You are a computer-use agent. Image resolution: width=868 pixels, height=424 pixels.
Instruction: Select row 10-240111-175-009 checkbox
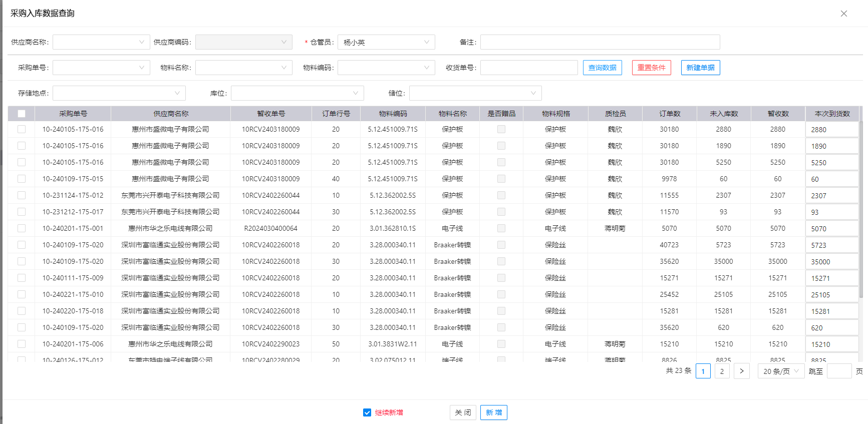pos(22,278)
